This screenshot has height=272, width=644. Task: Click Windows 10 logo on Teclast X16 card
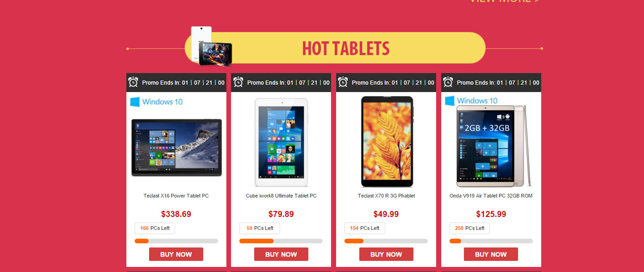pos(156,102)
